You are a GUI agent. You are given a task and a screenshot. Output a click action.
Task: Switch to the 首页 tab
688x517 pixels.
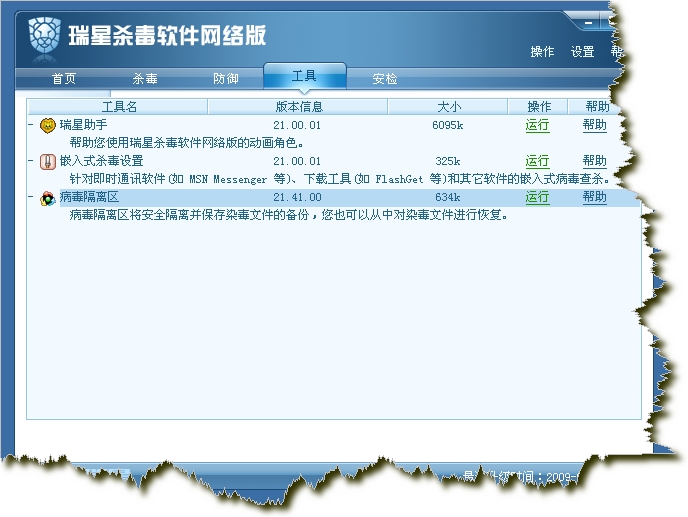coord(64,79)
